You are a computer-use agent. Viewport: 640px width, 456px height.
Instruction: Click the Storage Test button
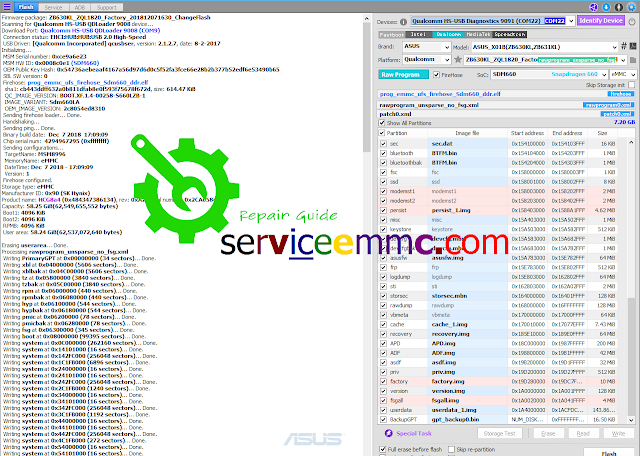coord(500,434)
